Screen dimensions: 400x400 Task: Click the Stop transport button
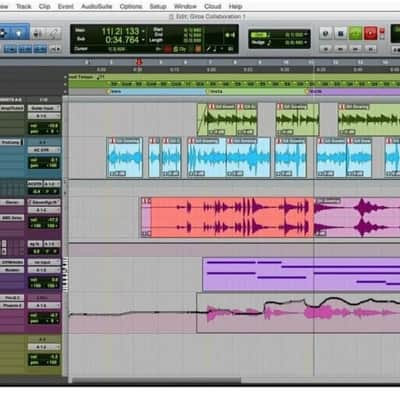341,33
